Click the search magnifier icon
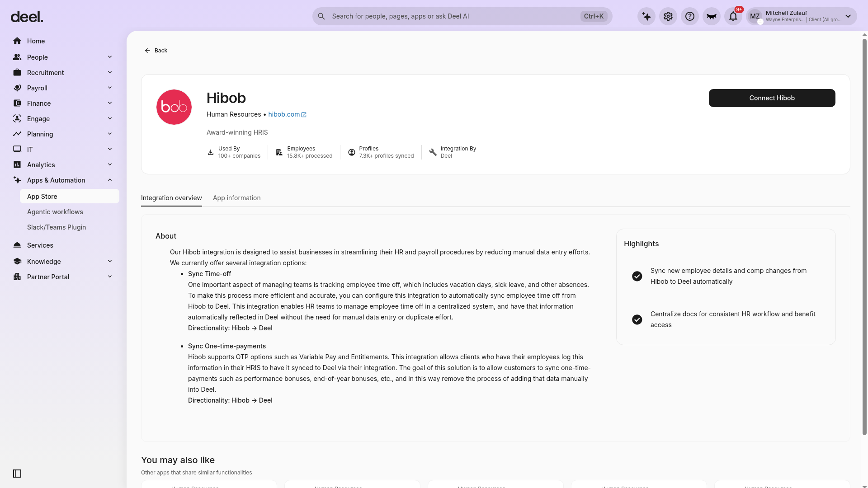This screenshot has width=868, height=488. (x=321, y=16)
